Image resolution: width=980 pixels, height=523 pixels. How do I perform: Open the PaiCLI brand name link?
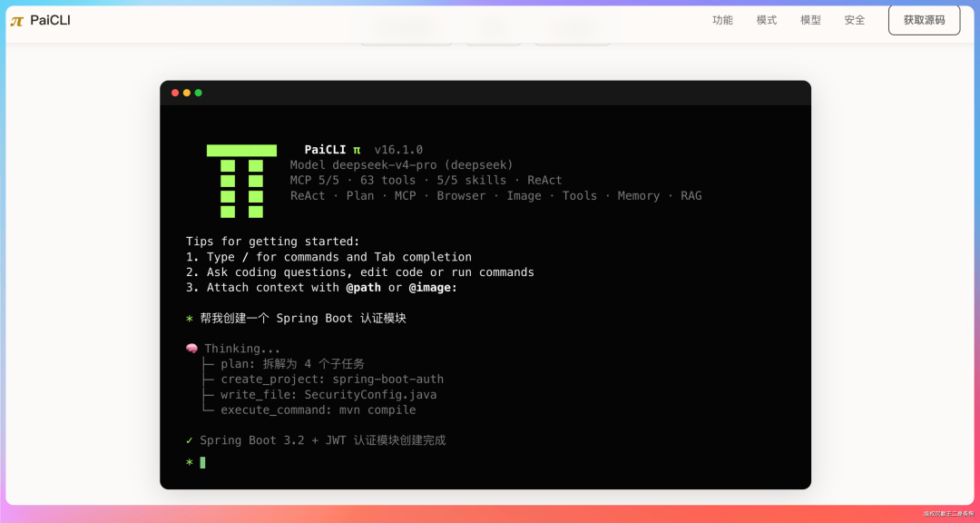coord(50,20)
